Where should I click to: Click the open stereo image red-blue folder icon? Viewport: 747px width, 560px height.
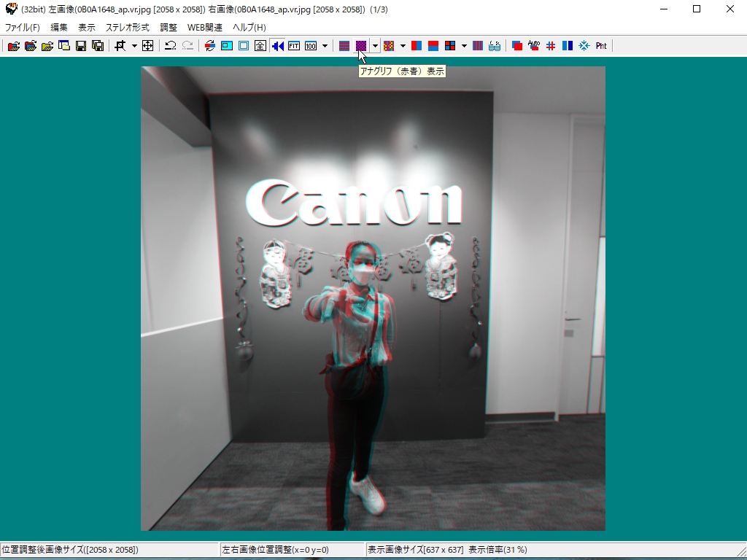13,46
